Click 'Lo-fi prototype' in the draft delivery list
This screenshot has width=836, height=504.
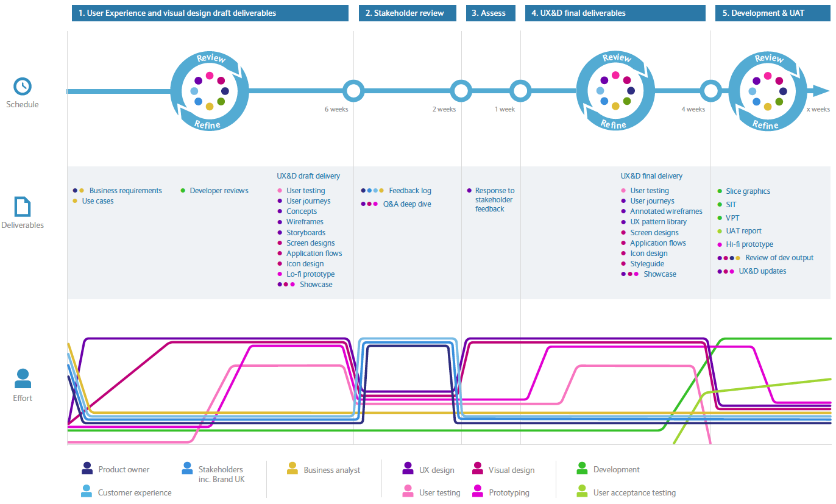[x=311, y=274]
